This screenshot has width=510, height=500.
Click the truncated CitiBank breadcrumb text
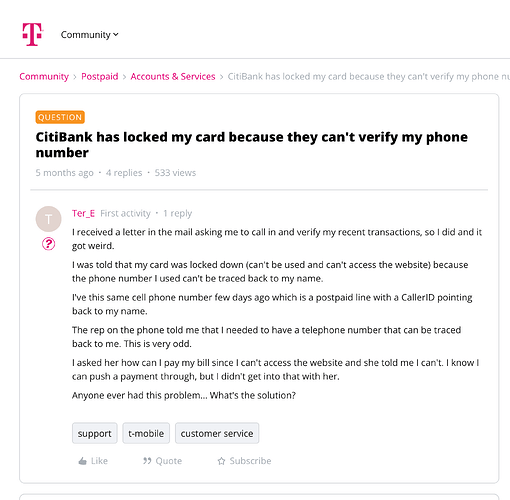[369, 76]
